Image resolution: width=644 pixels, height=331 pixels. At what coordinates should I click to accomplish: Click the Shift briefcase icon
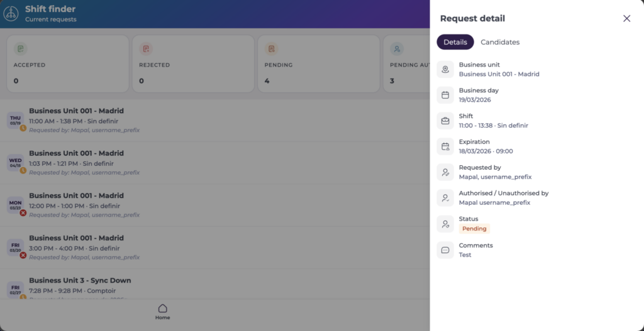click(x=445, y=121)
